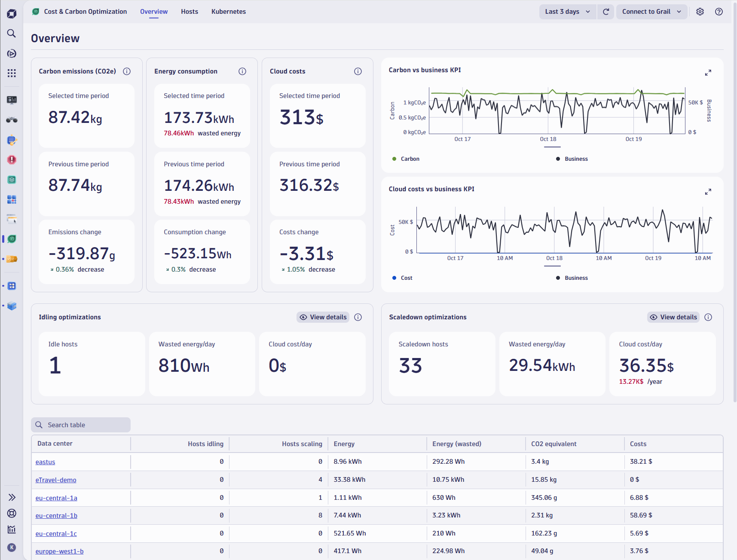Screen dimensions: 737x560
Task: Click the search magnifier icon in sidebar
Action: tap(12, 34)
